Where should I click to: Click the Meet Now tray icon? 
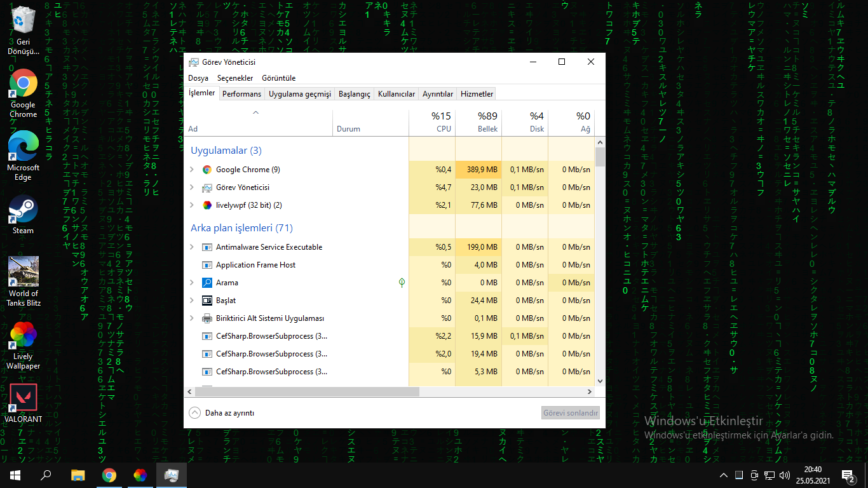click(754, 475)
